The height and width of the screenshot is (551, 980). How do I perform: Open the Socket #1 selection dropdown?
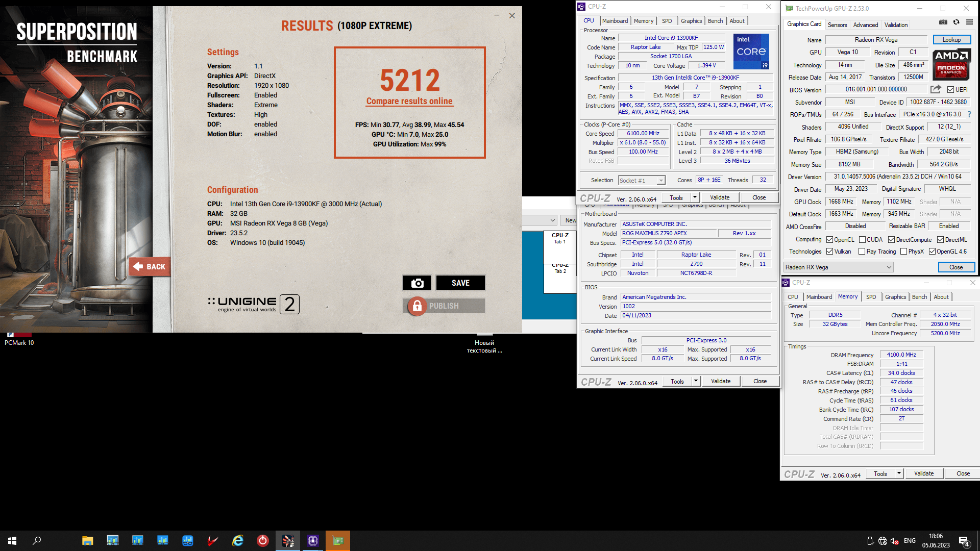click(x=642, y=180)
